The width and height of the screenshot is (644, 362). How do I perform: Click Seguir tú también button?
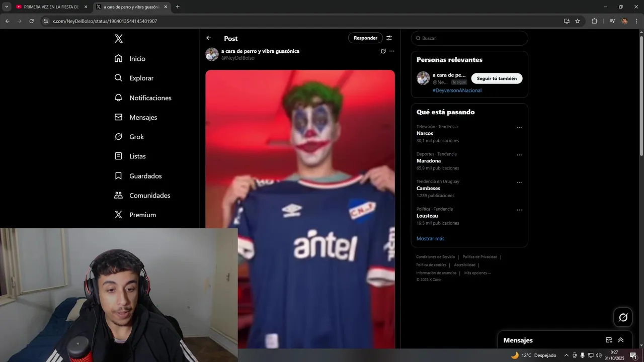click(497, 78)
